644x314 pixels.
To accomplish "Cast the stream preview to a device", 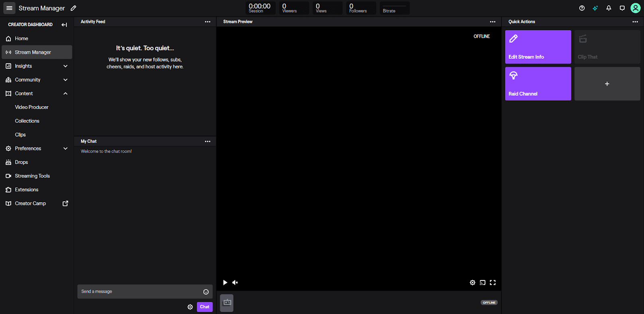I will point(483,283).
